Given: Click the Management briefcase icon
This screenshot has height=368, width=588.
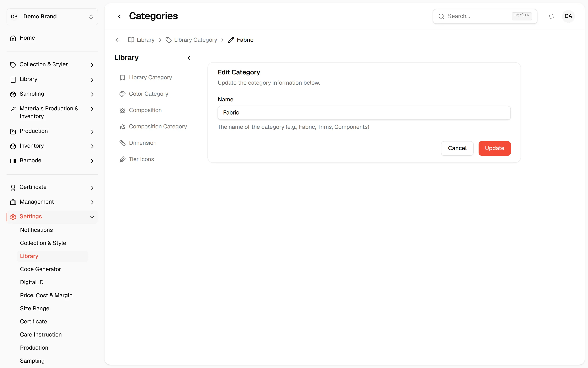Looking at the screenshot, I should (x=13, y=202).
